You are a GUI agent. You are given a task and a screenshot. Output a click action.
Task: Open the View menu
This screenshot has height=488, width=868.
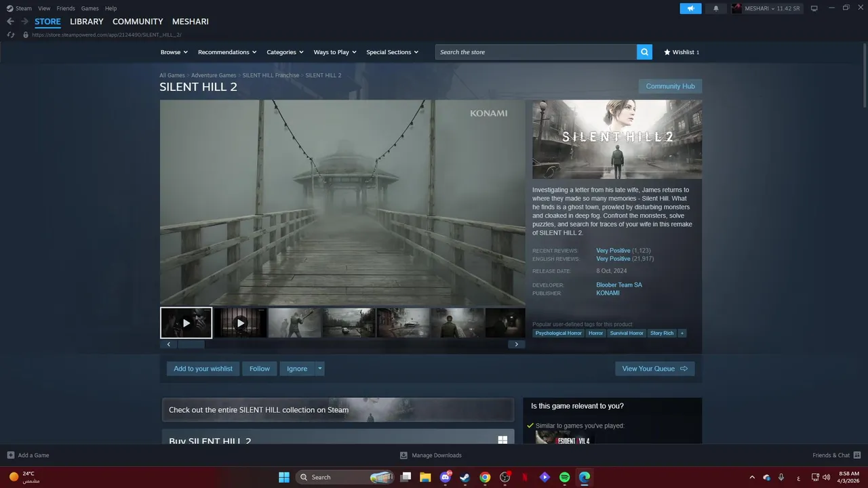tap(44, 8)
